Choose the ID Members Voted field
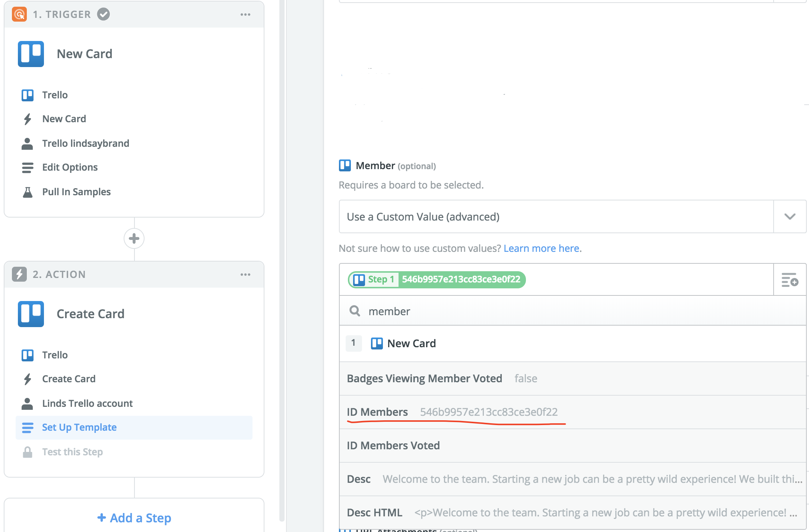809x532 pixels. tap(573, 446)
